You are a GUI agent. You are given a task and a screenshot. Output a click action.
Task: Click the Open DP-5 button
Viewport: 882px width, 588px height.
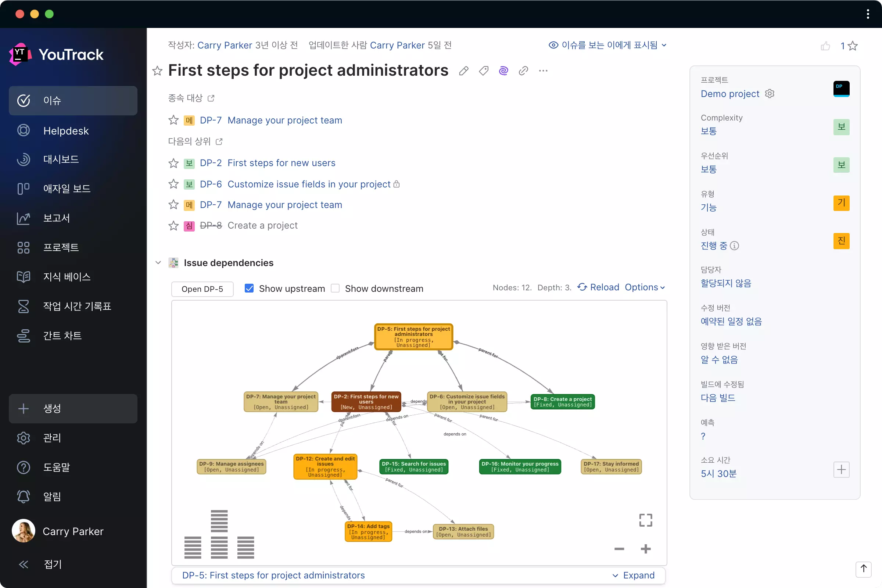point(202,289)
